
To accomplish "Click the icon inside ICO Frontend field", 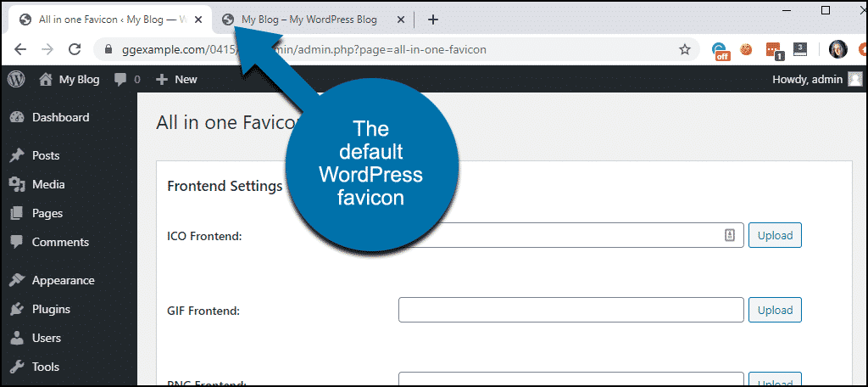I will (x=730, y=235).
